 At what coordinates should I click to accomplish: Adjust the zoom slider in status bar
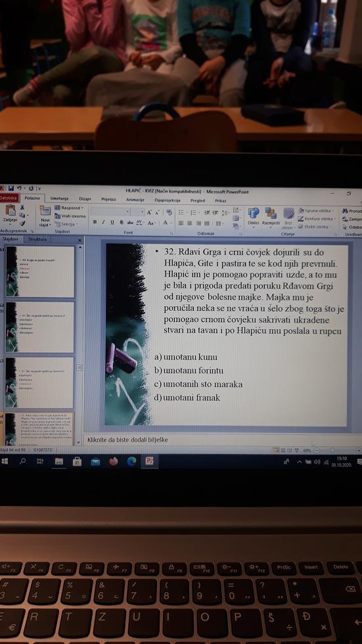point(332,451)
